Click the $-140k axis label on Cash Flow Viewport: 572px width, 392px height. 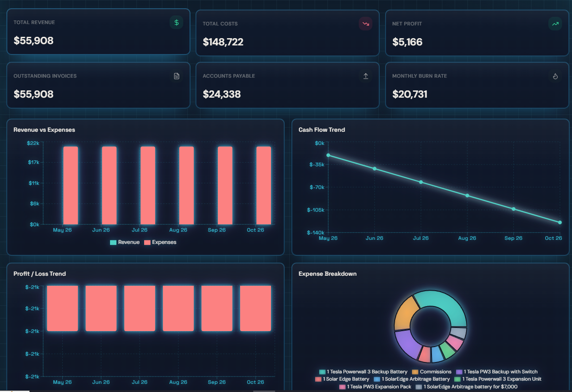pyautogui.click(x=316, y=233)
